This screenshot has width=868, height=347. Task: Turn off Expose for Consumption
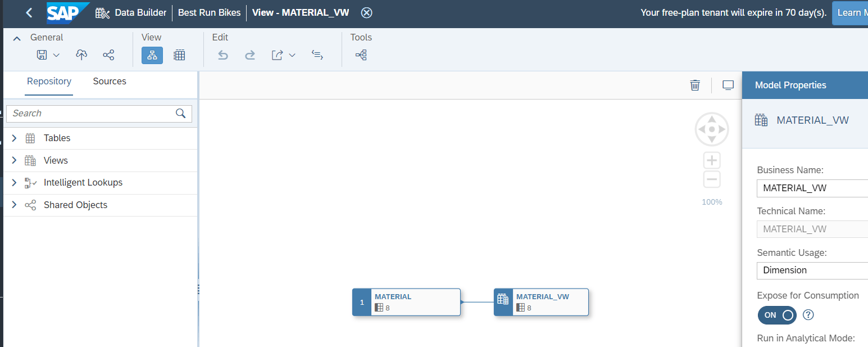coord(776,315)
